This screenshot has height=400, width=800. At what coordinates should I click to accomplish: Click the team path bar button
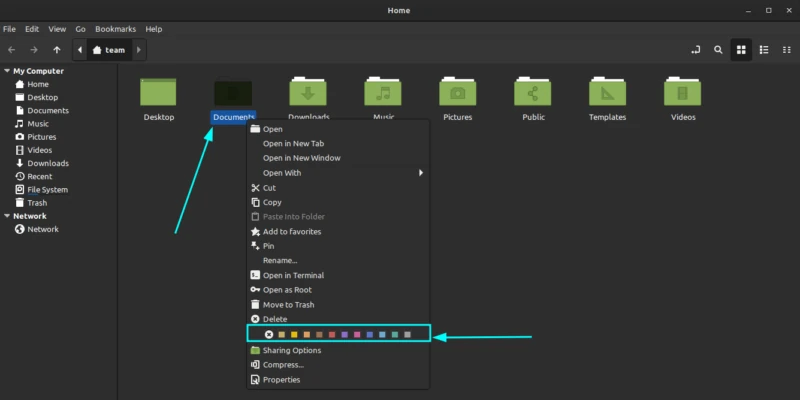[x=108, y=49]
